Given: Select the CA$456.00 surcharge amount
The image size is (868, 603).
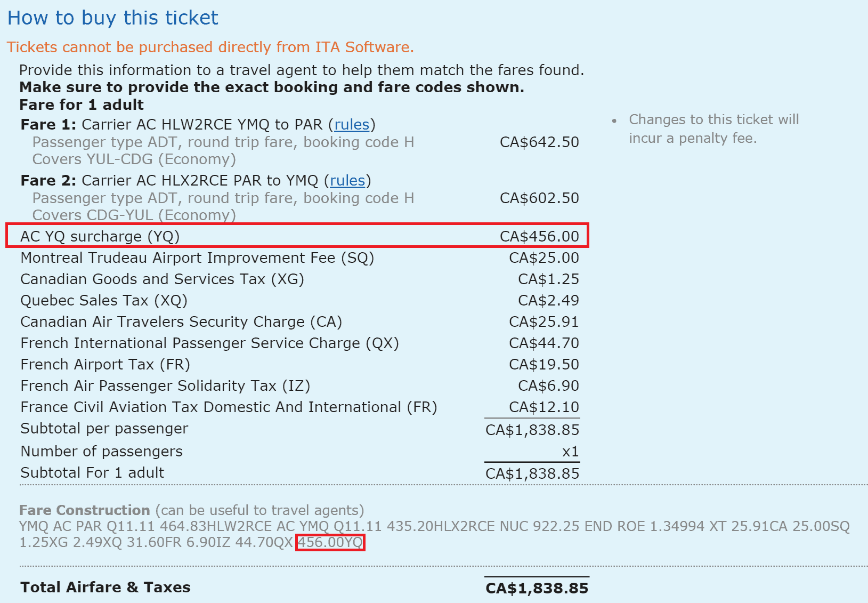Looking at the screenshot, I should [539, 237].
